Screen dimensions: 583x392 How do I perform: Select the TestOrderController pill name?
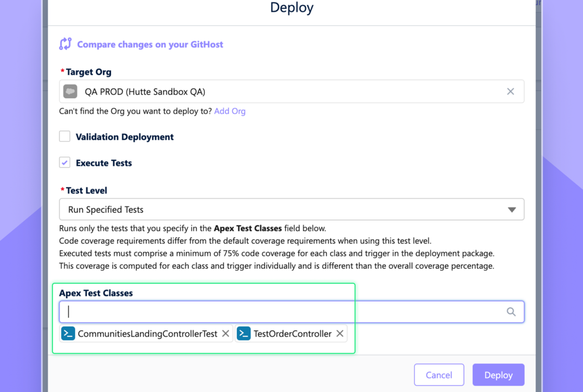point(292,334)
